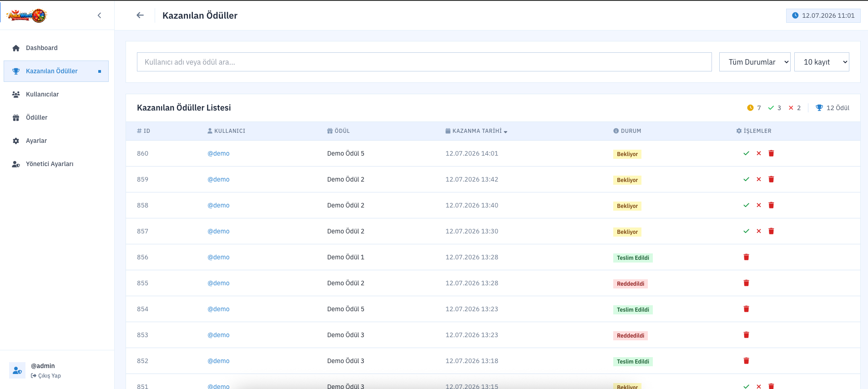This screenshot has width=868, height=389.
Task: Open Yönetici Ayarları in the sidebar
Action: (56, 164)
